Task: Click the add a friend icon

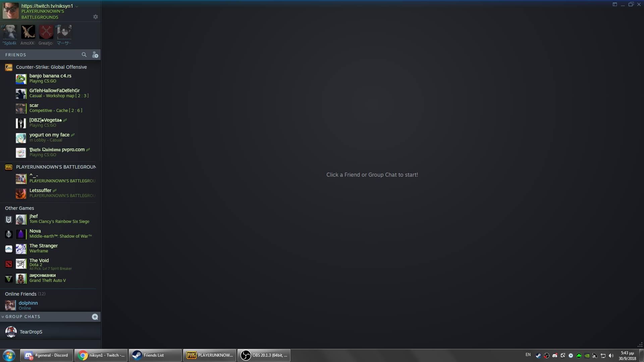Action: [95, 55]
